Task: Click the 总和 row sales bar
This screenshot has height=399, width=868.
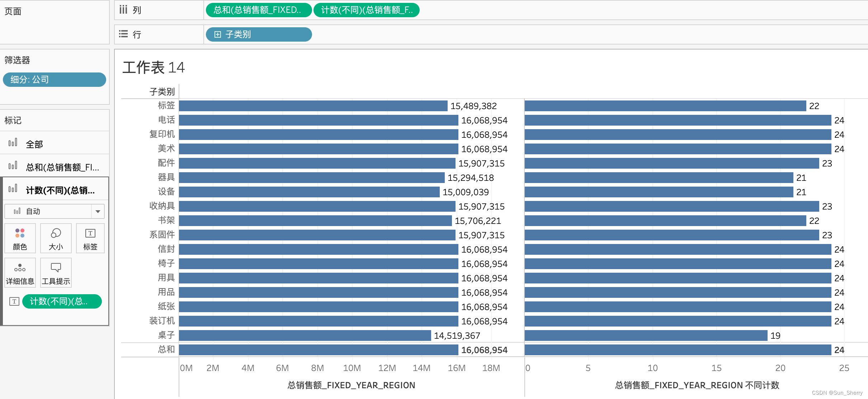Action: (319, 350)
